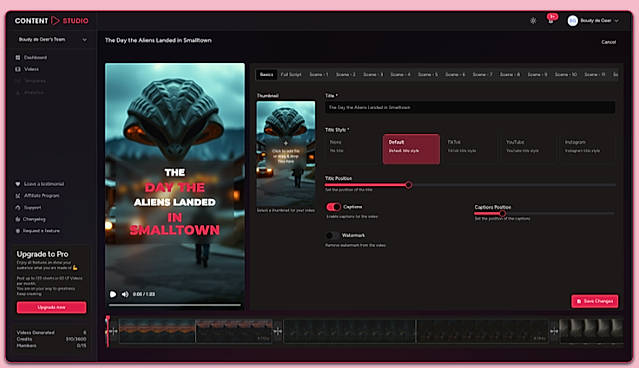Click the Captions Position slider handle

(502, 213)
